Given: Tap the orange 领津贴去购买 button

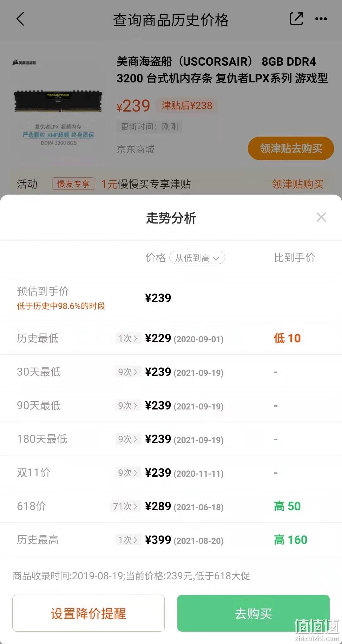Looking at the screenshot, I should 291,148.
